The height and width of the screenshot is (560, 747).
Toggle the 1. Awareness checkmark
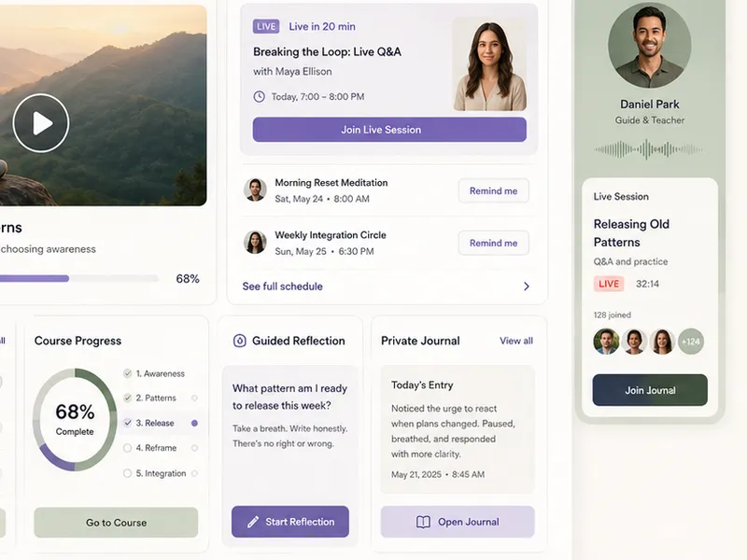128,373
